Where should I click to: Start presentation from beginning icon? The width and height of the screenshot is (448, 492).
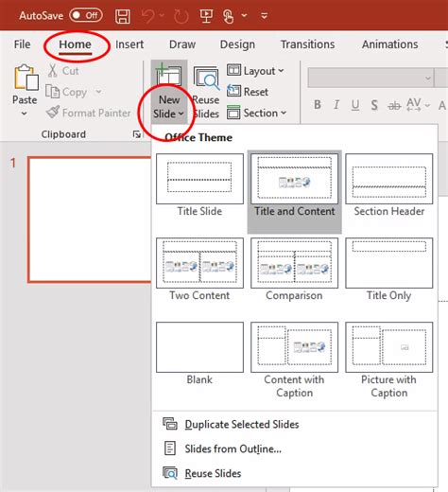coord(206,16)
